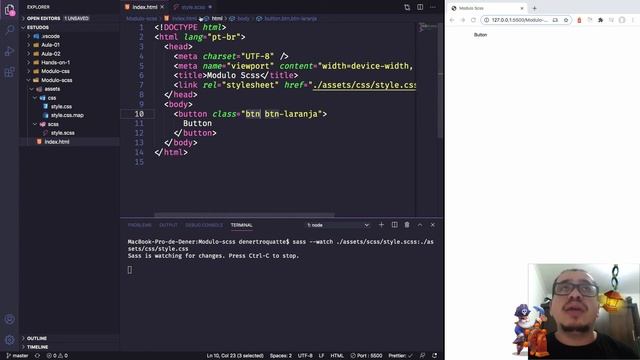Image resolution: width=640 pixels, height=360 pixels.
Task: Open the Manage gear in activity bar
Action: (9, 339)
